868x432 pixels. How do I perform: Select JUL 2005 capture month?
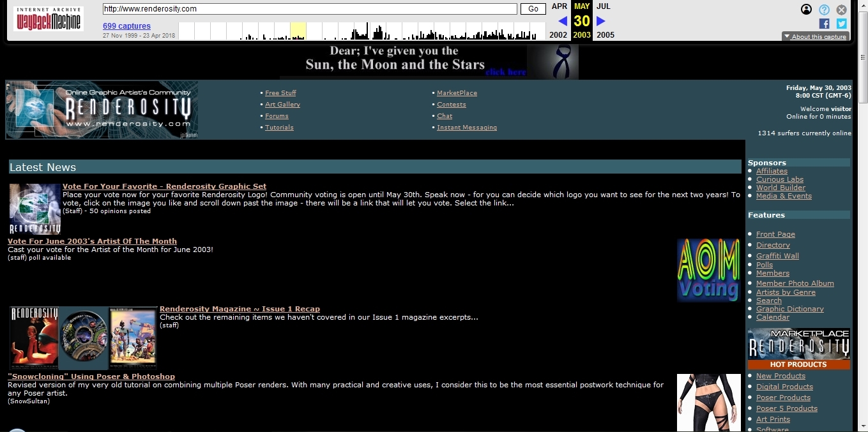coord(603,6)
